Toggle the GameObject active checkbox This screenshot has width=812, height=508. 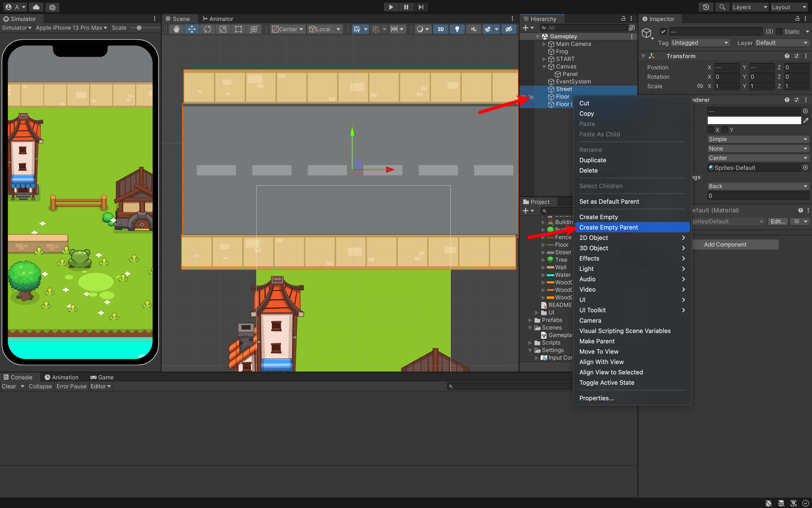tap(663, 32)
